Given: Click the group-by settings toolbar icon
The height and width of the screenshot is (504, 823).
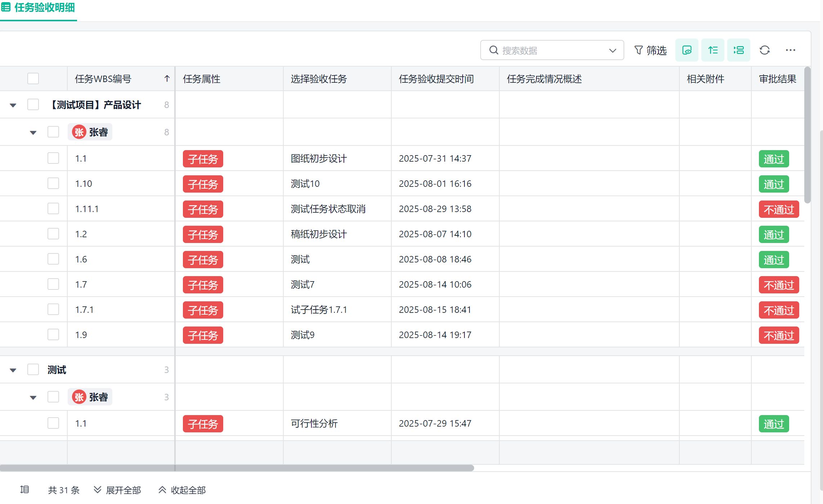Looking at the screenshot, I should [738, 50].
